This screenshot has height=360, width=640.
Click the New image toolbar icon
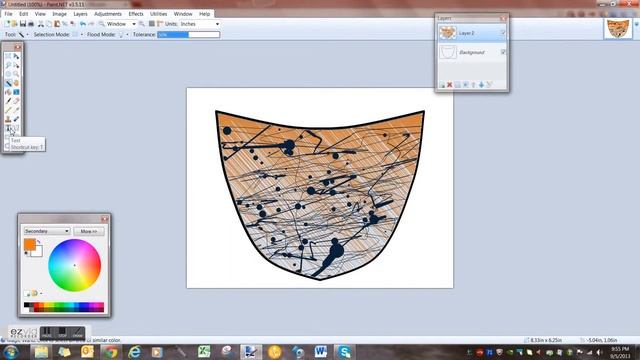coord(7,24)
